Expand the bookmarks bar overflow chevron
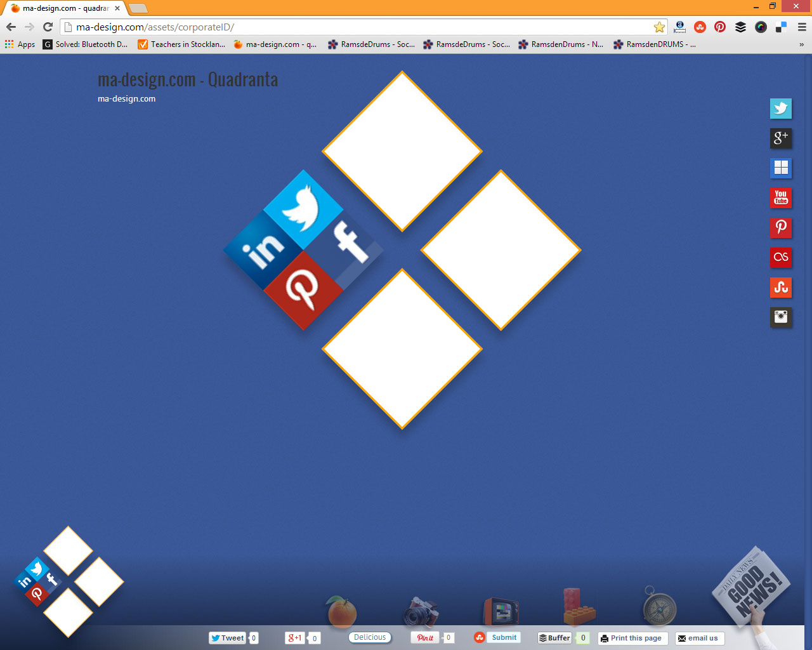 tap(801, 44)
